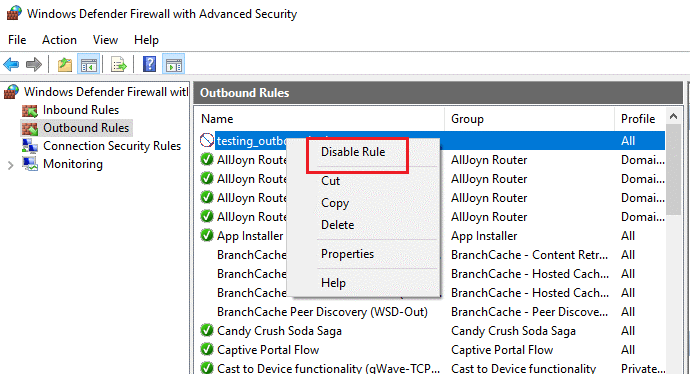The height and width of the screenshot is (374, 690).
Task: Click the blocked icon of testing_outbound rule
Action: click(207, 140)
